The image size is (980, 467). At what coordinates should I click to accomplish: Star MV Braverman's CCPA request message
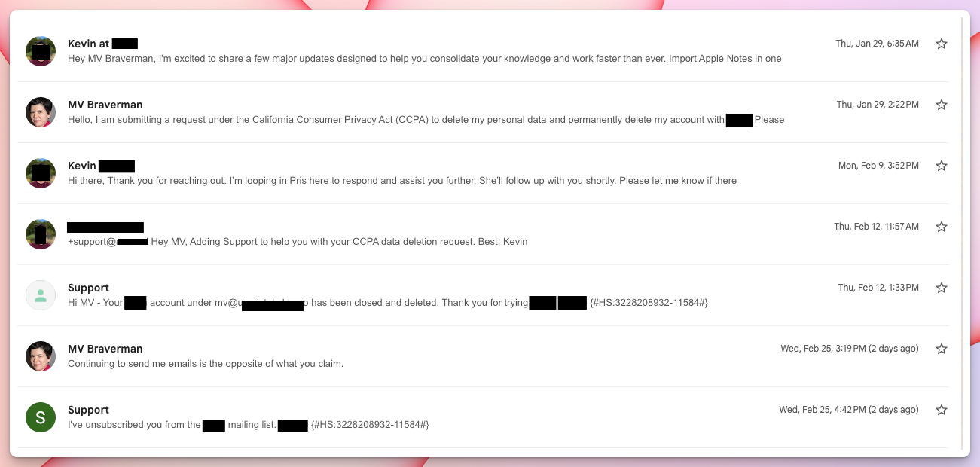point(941,105)
